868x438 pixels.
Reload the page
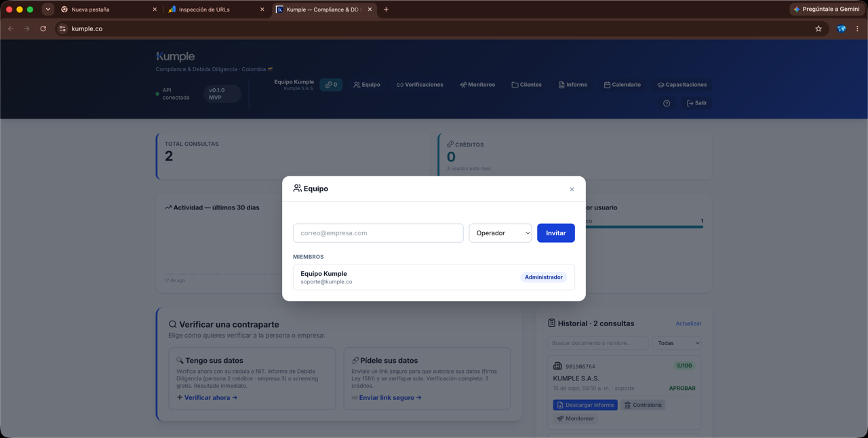point(43,28)
